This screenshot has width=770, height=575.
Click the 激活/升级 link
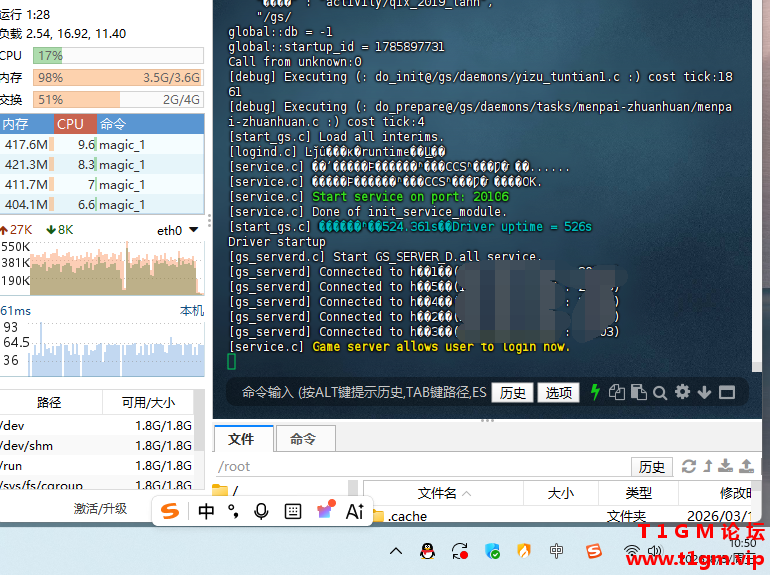[100, 509]
